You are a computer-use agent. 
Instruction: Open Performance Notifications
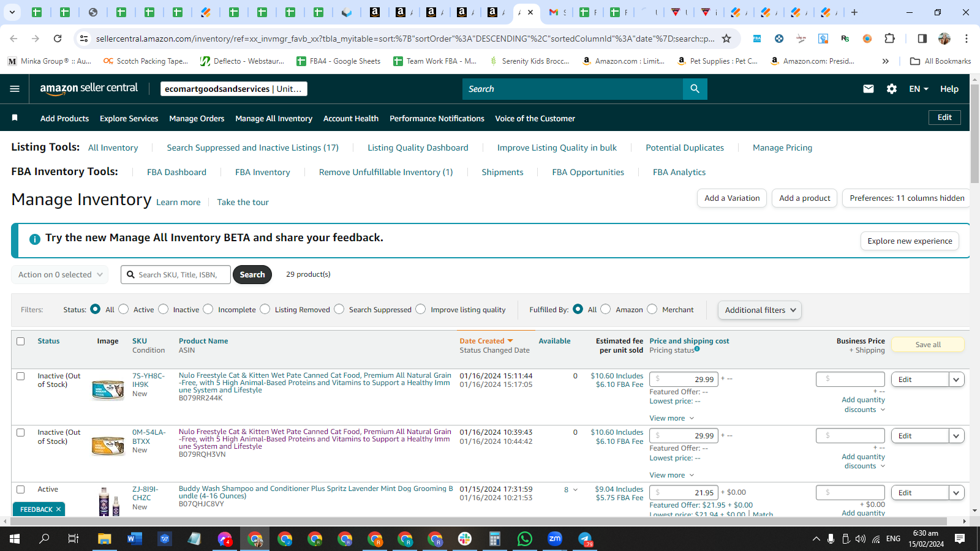pyautogui.click(x=437, y=118)
